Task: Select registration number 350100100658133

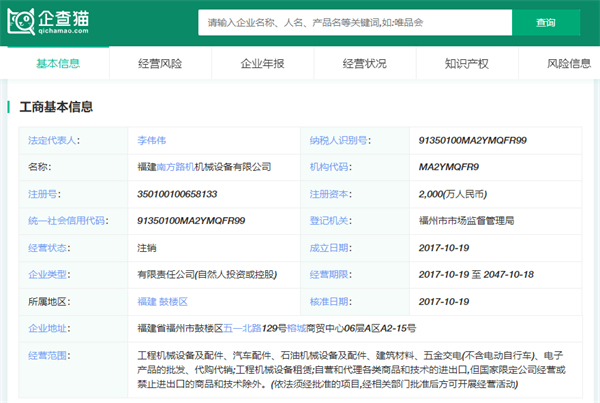Action: [177, 194]
